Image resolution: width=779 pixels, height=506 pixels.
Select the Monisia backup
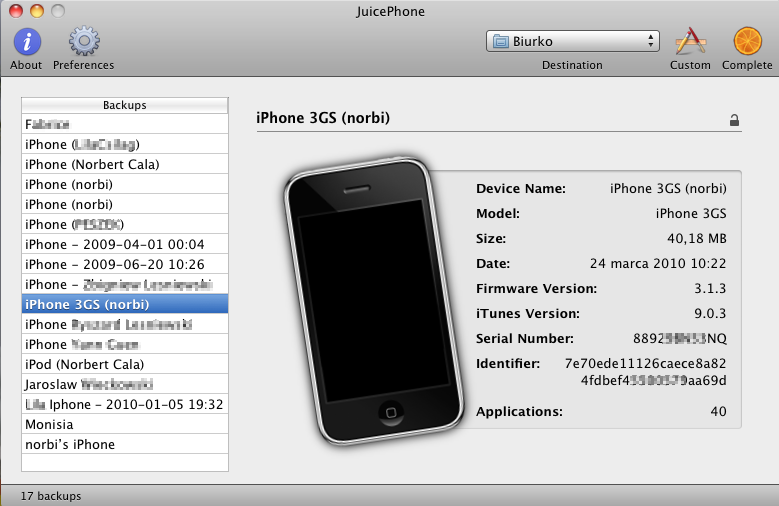pyautogui.click(x=125, y=424)
